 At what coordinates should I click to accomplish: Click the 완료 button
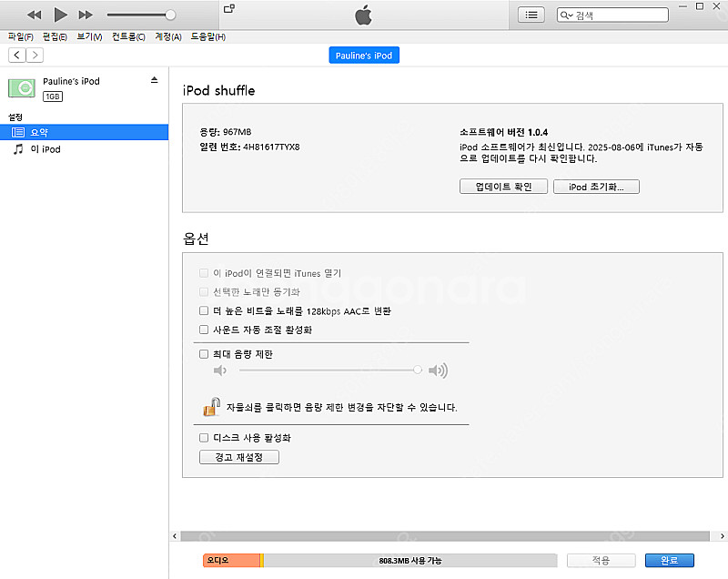(x=670, y=561)
